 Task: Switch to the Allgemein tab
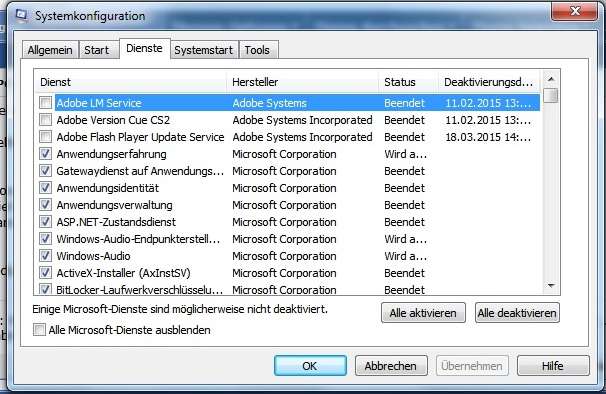tap(50, 50)
